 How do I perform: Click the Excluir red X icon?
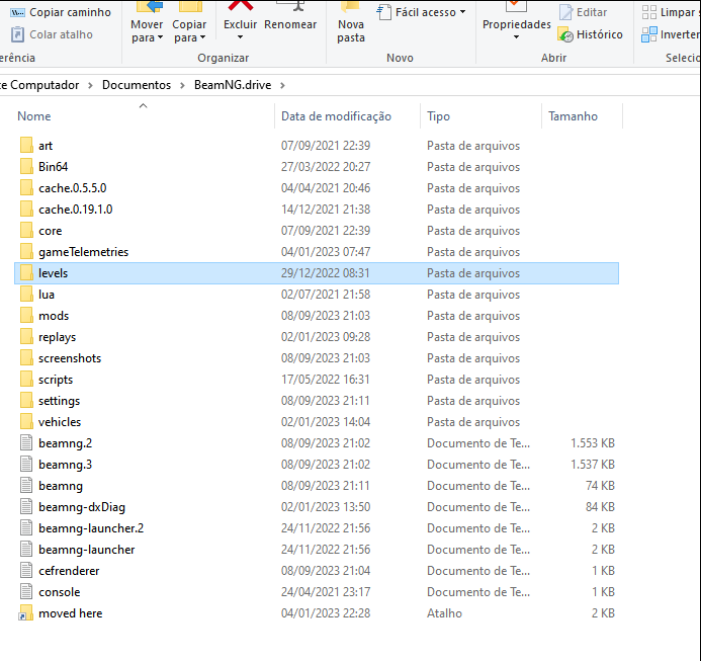(241, 5)
